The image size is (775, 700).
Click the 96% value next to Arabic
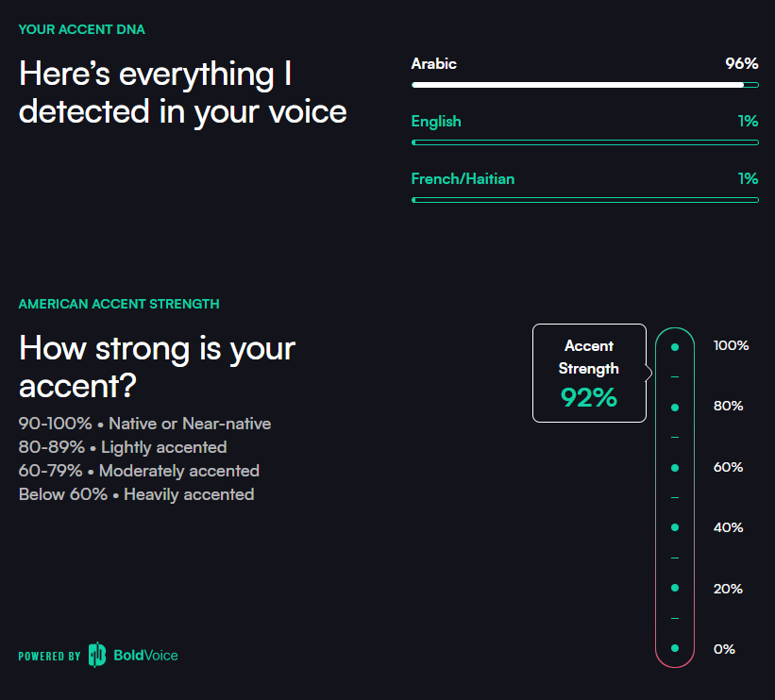point(741,63)
